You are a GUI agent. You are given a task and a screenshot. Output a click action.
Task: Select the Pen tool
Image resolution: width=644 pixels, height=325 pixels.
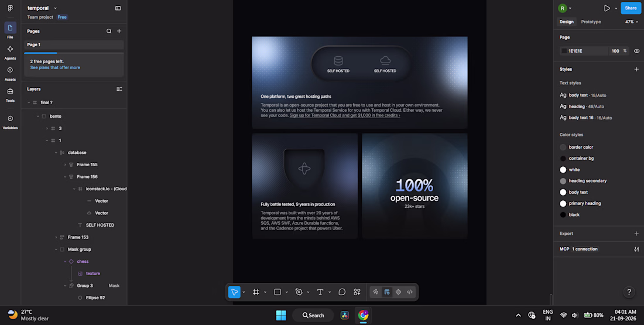point(299,292)
